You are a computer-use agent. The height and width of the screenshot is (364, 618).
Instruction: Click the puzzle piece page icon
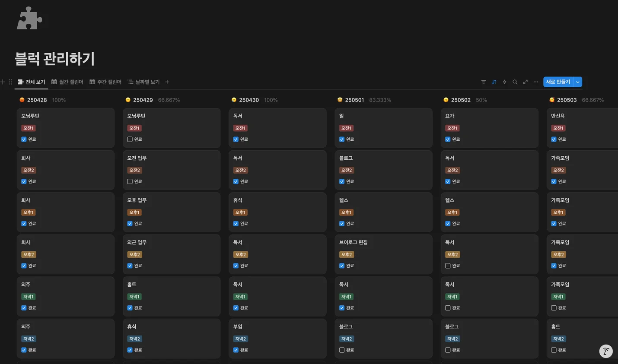pyautogui.click(x=29, y=18)
